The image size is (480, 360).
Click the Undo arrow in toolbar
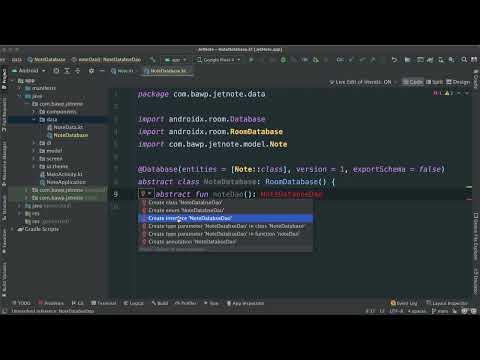(x=394, y=60)
